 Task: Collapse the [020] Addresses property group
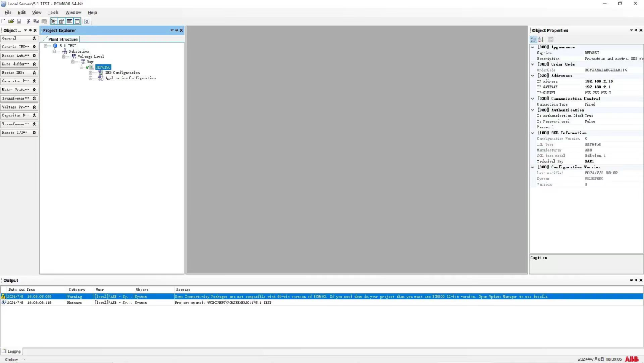coord(532,76)
